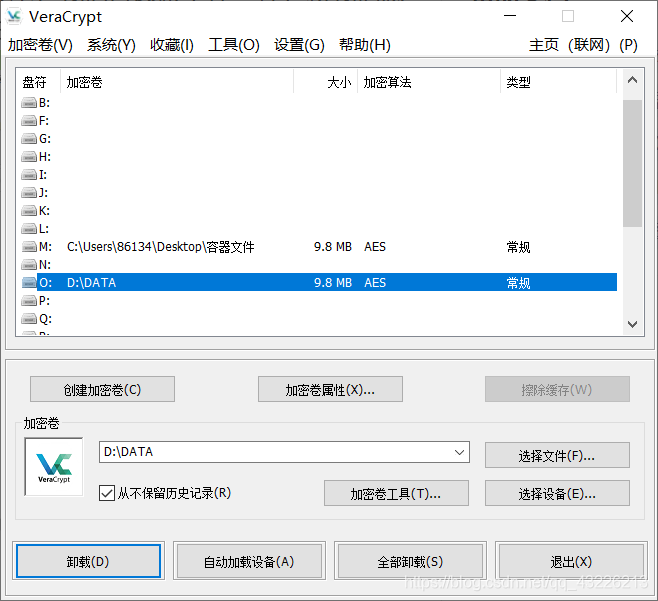Viewport: 658px width, 601px height.
Task: Sort by 大小 column header
Action: pos(326,82)
